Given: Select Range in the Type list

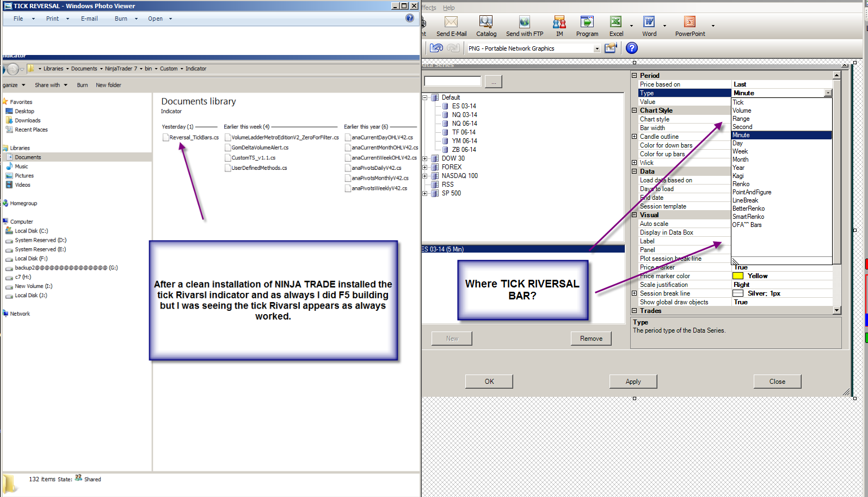Looking at the screenshot, I should coord(781,119).
